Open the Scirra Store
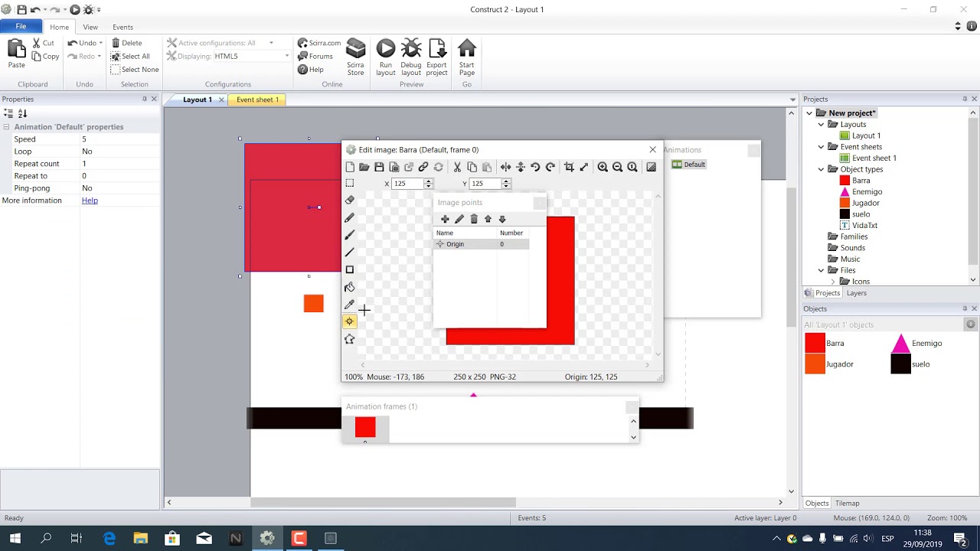 (x=355, y=57)
